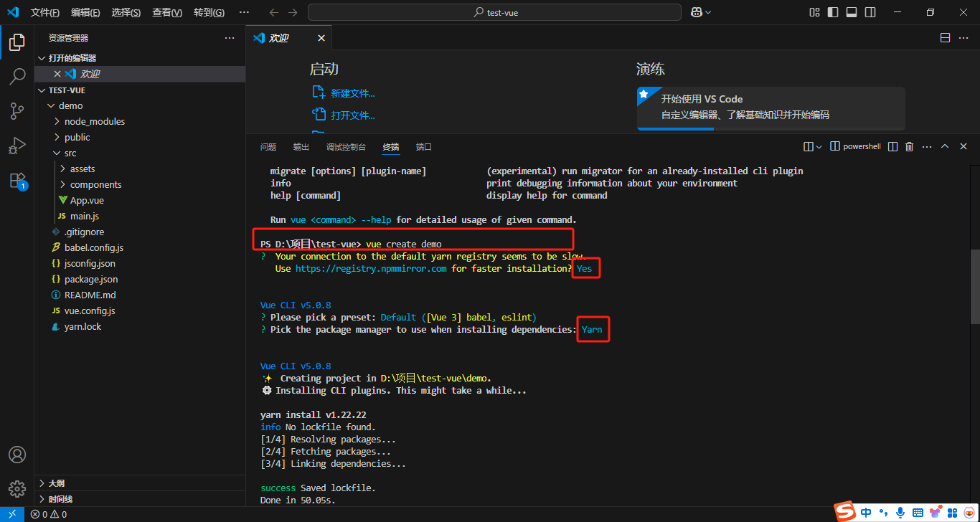Split the powershell terminal
This screenshot has height=522, width=980.
point(892,146)
